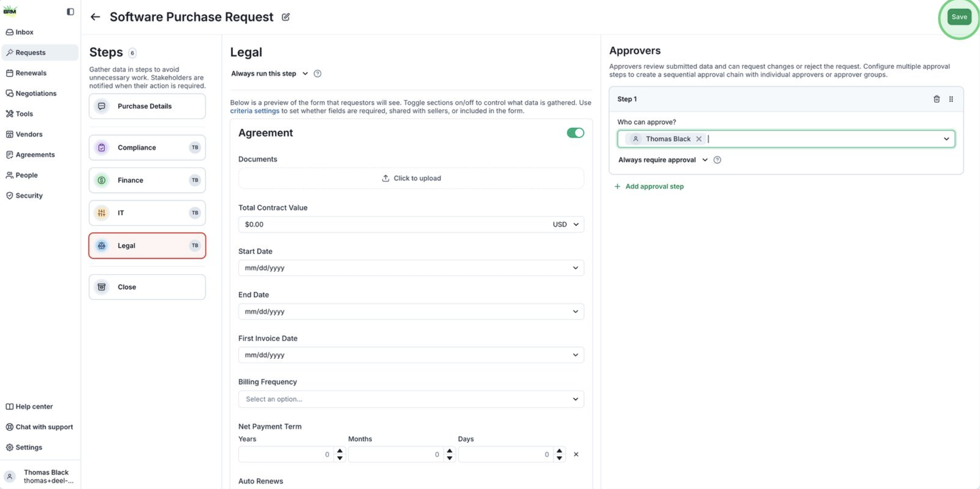This screenshot has width=980, height=489.
Task: Open the Help center link
Action: click(x=40, y=407)
